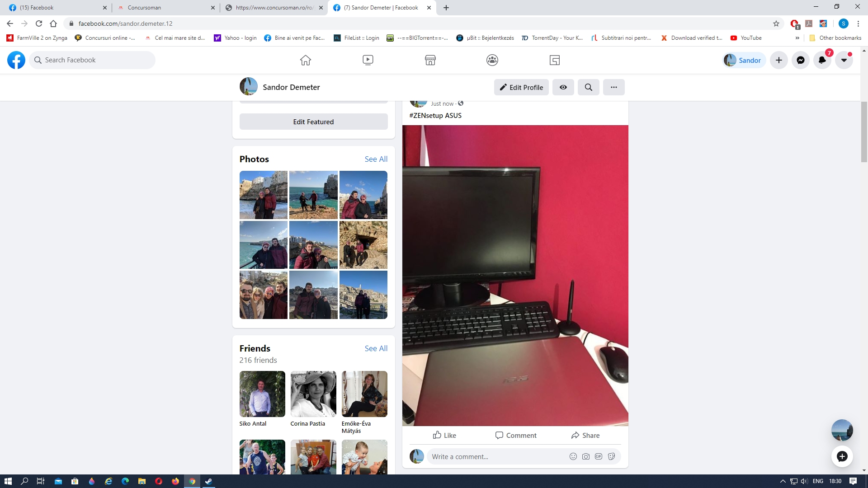The image size is (868, 488).
Task: Like the #ZENsetup ASUS post
Action: click(444, 435)
